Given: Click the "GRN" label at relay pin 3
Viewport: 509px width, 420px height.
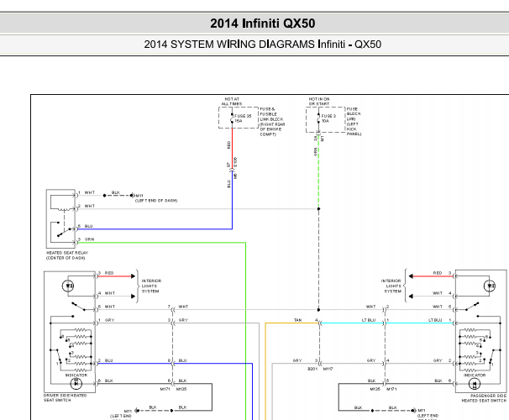Looking at the screenshot, I should click(x=89, y=239).
